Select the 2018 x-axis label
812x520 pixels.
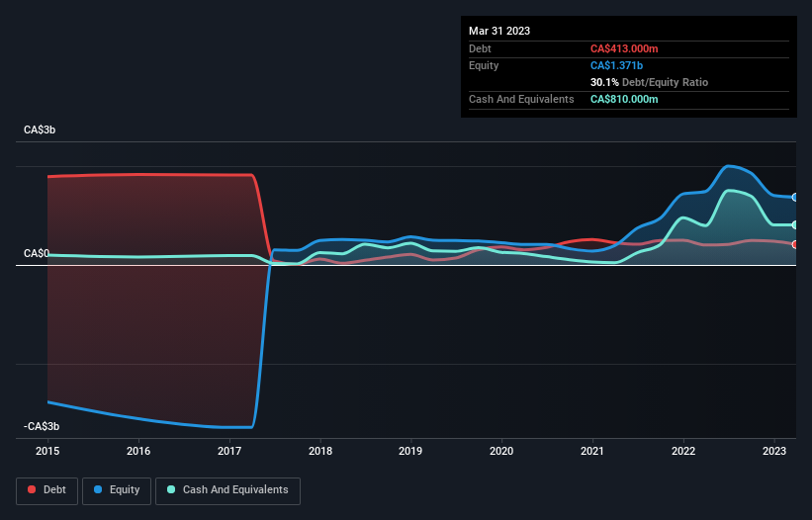(x=320, y=451)
